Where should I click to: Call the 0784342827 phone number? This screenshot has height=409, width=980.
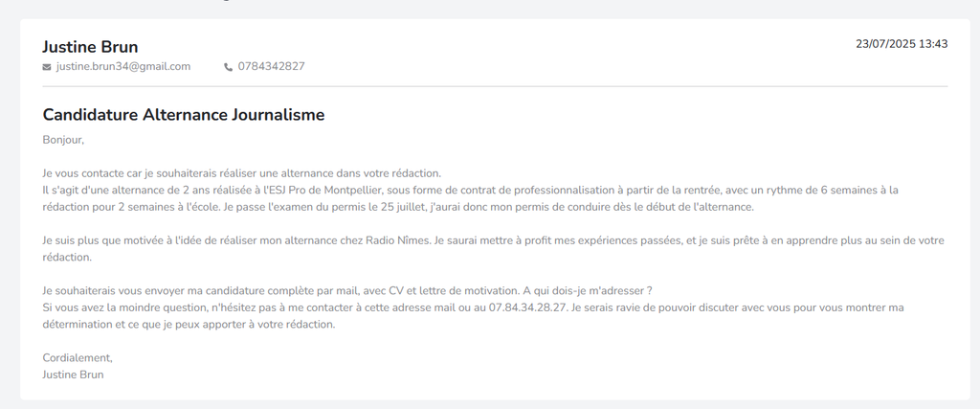pyautogui.click(x=271, y=66)
